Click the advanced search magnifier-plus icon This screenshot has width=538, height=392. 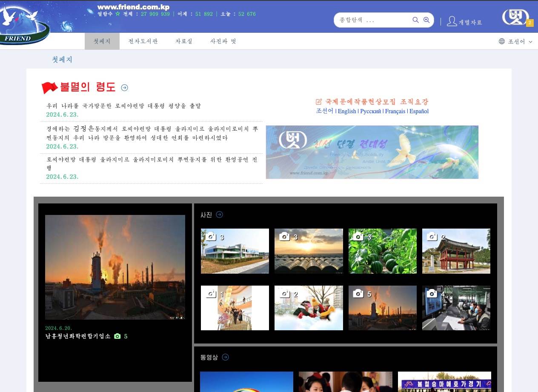click(426, 20)
